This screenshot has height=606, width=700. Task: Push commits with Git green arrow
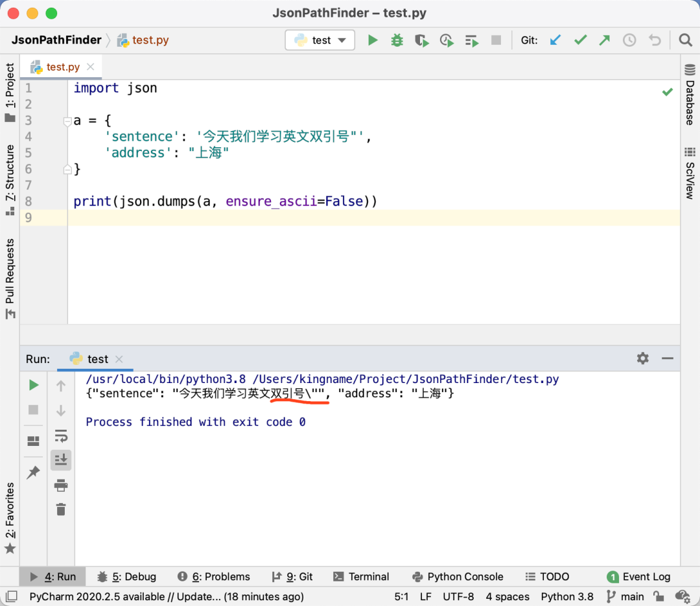tap(605, 40)
